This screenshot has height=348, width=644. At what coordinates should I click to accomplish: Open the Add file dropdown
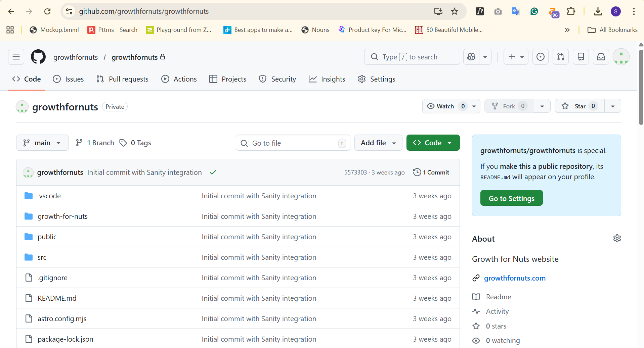tap(378, 143)
